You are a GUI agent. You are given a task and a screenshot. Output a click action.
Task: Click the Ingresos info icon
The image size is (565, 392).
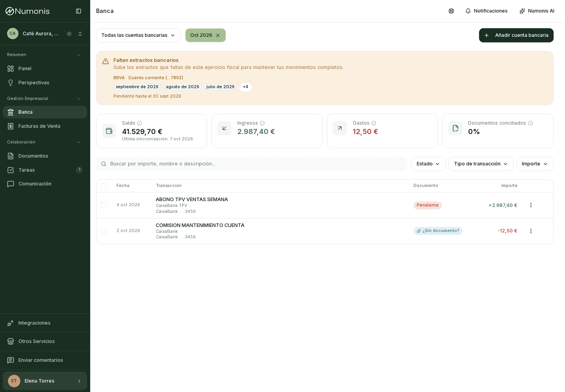262,123
